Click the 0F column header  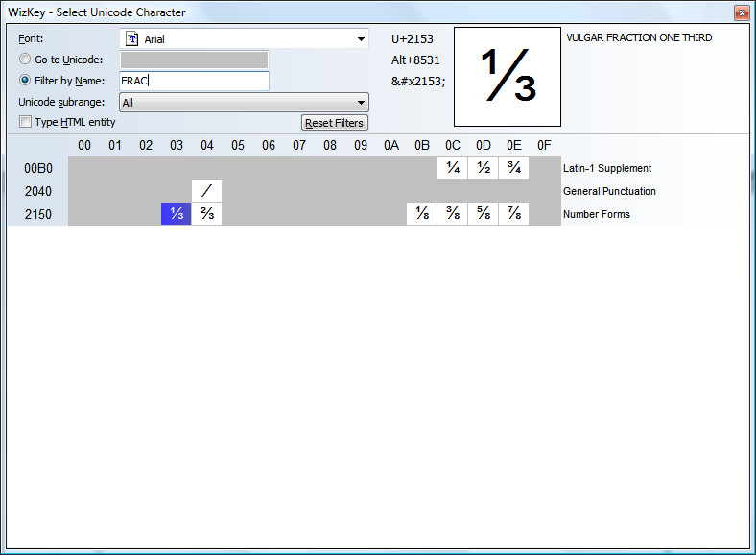544,145
